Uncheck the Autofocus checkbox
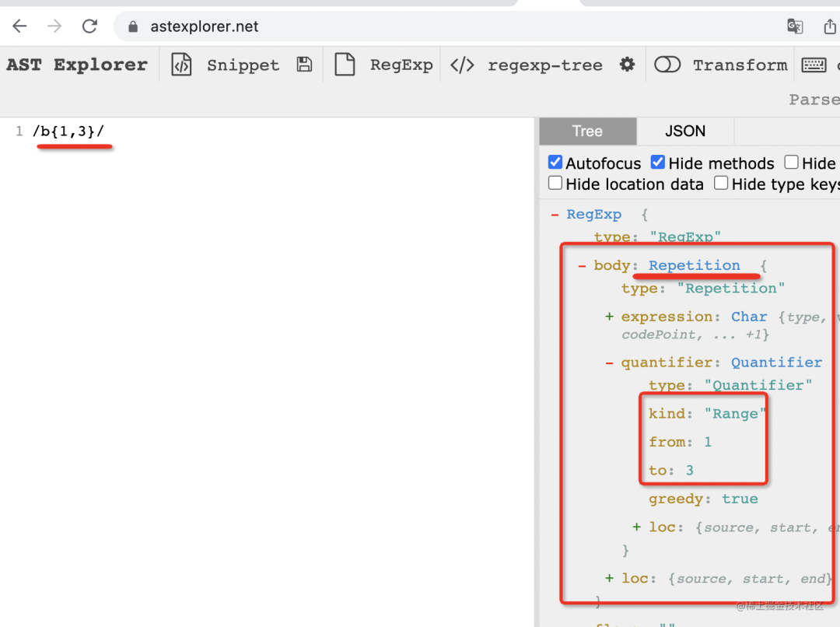This screenshot has height=627, width=840. [x=555, y=162]
